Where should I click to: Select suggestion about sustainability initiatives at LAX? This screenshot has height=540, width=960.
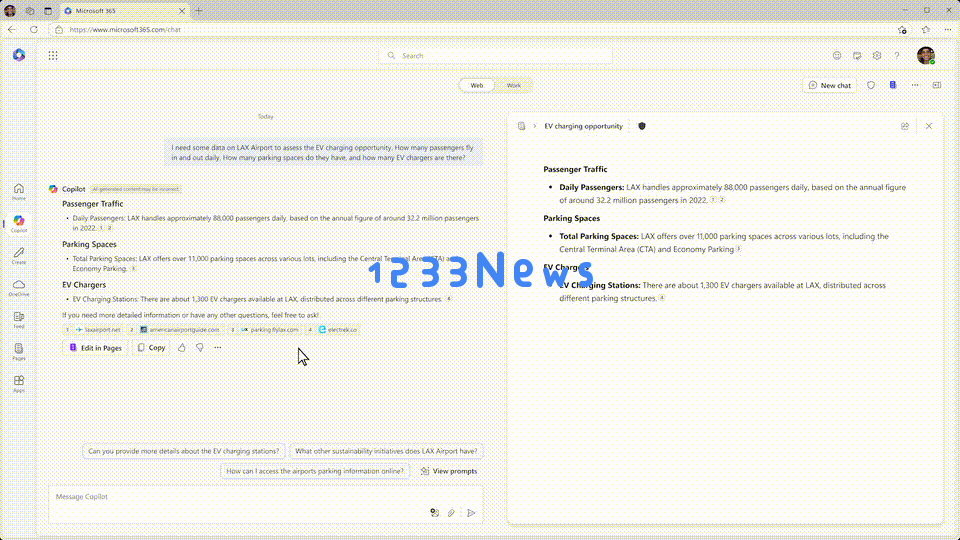(386, 451)
